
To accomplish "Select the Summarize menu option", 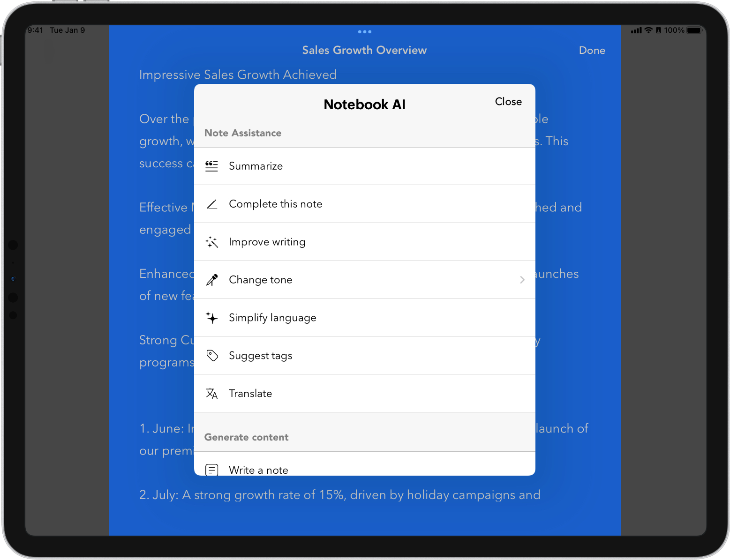I will [x=256, y=166].
